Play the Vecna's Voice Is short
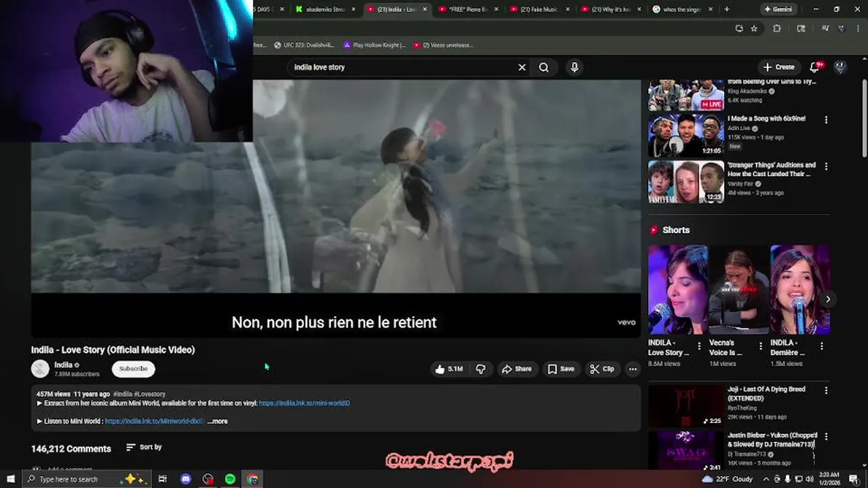This screenshot has width=868, height=488. pos(739,290)
